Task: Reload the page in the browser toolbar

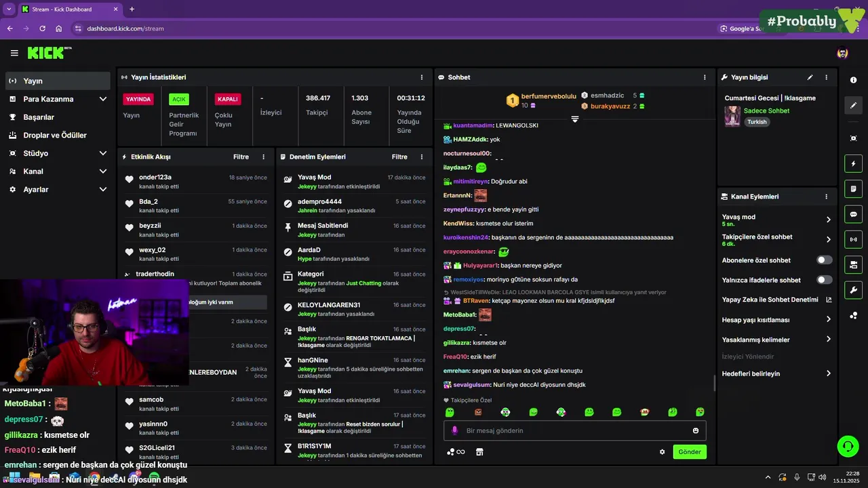Action: tap(42, 28)
